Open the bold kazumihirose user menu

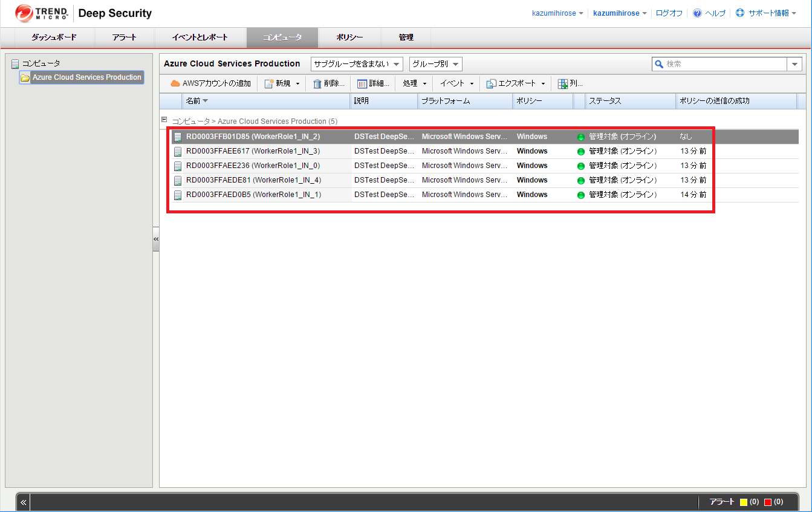tap(620, 13)
